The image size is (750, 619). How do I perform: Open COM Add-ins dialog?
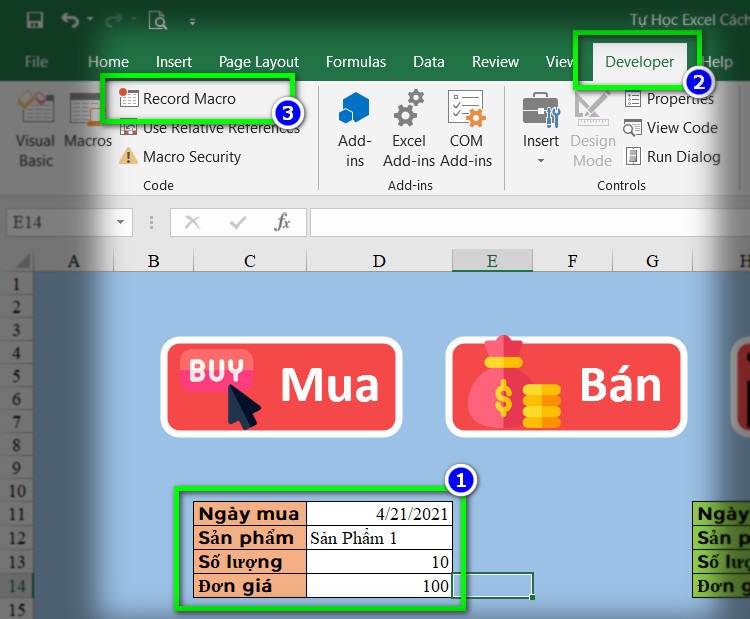[x=466, y=130]
